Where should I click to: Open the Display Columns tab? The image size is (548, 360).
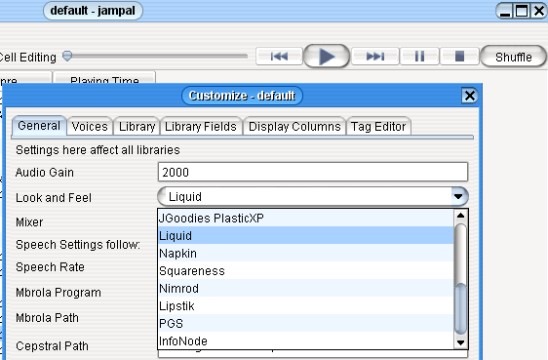tap(294, 127)
